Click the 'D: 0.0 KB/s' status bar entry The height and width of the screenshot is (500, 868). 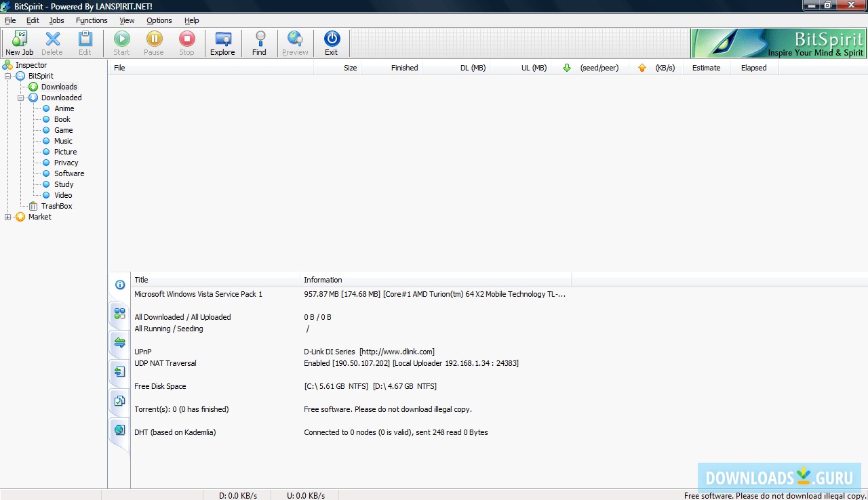[238, 495]
